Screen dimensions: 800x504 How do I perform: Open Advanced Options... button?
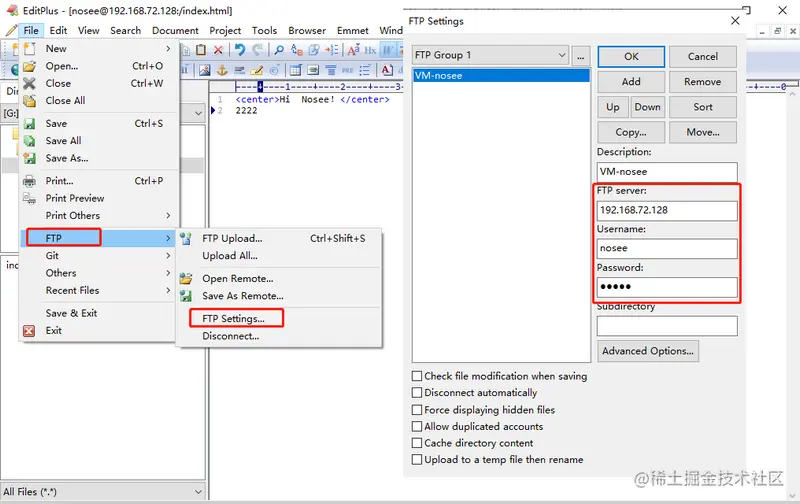point(648,351)
